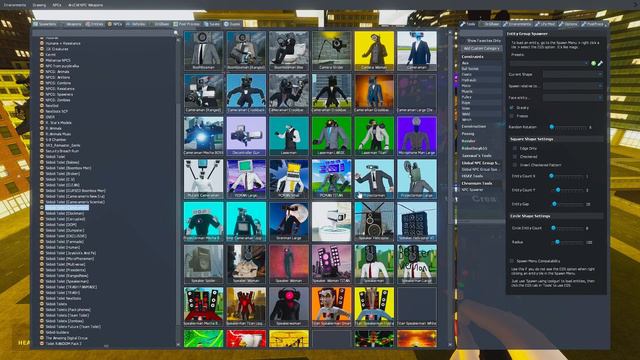Open the Dupes tab
The width and height of the screenshot is (640, 360).
coord(233,24)
